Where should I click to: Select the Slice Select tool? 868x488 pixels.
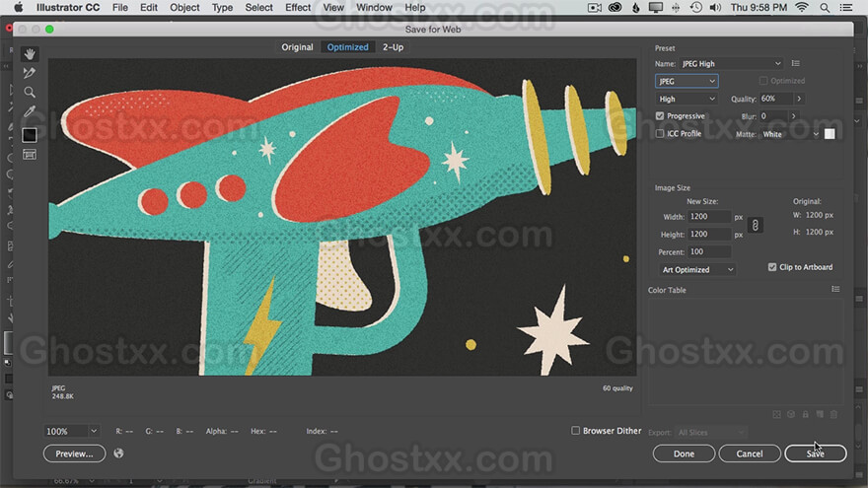(30, 73)
